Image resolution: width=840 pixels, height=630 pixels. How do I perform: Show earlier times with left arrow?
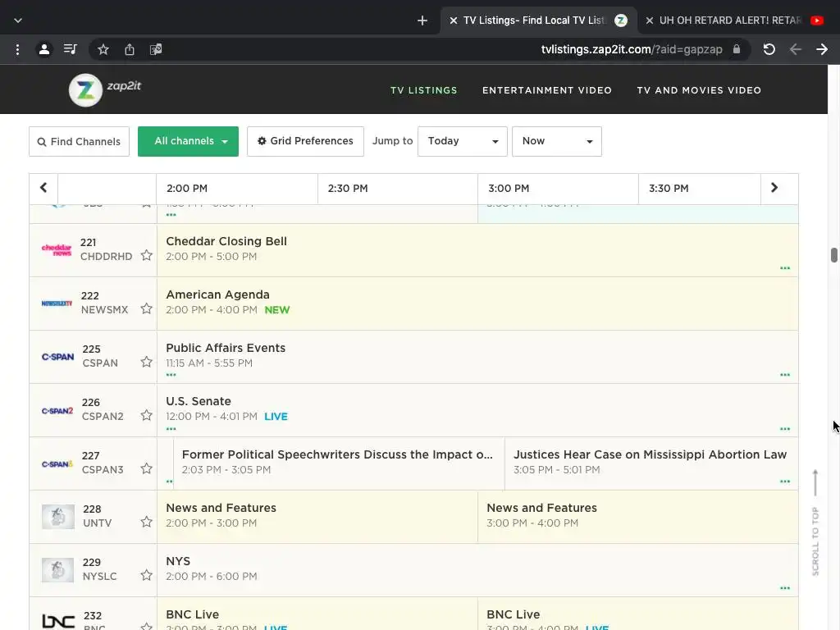43,188
